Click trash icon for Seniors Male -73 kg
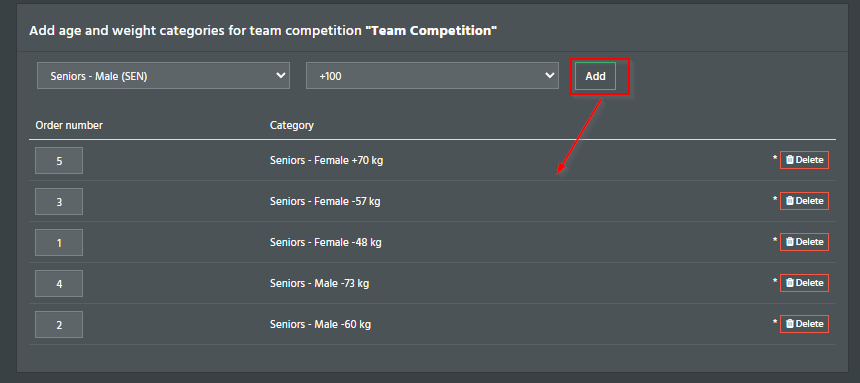This screenshot has width=860, height=383. coord(790,283)
